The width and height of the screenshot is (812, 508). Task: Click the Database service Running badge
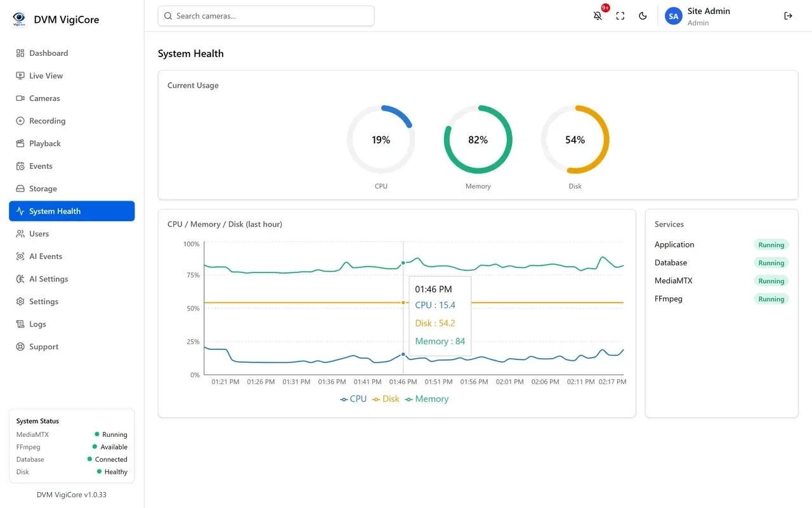point(771,263)
